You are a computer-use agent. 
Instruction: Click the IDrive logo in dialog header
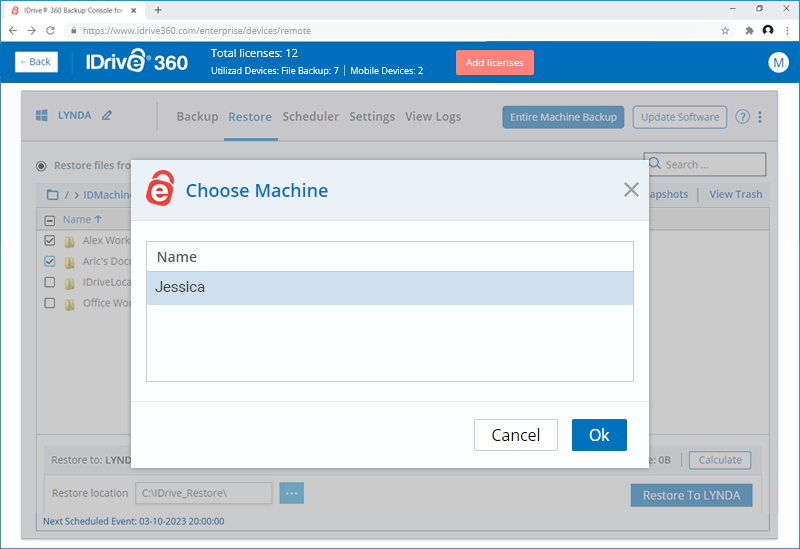pos(160,189)
